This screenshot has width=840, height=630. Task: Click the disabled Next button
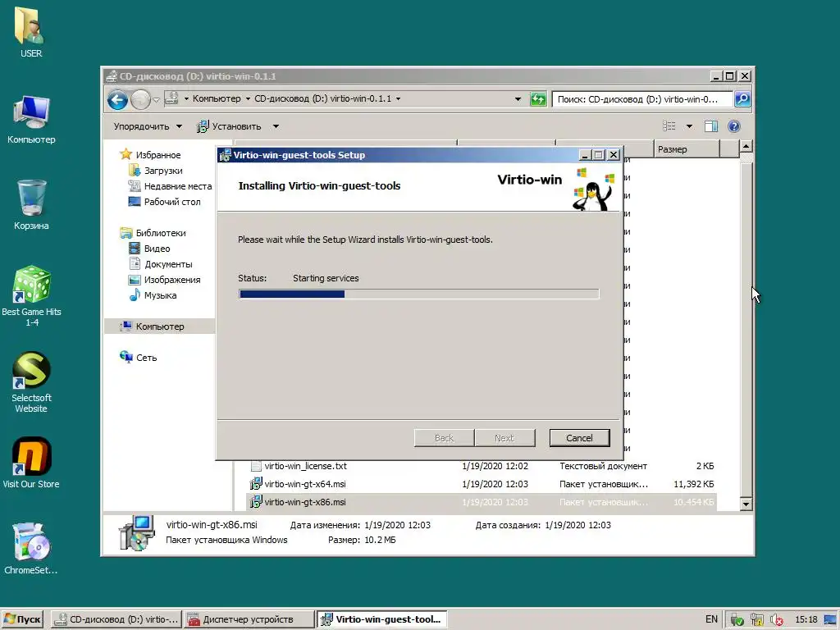pyautogui.click(x=504, y=438)
